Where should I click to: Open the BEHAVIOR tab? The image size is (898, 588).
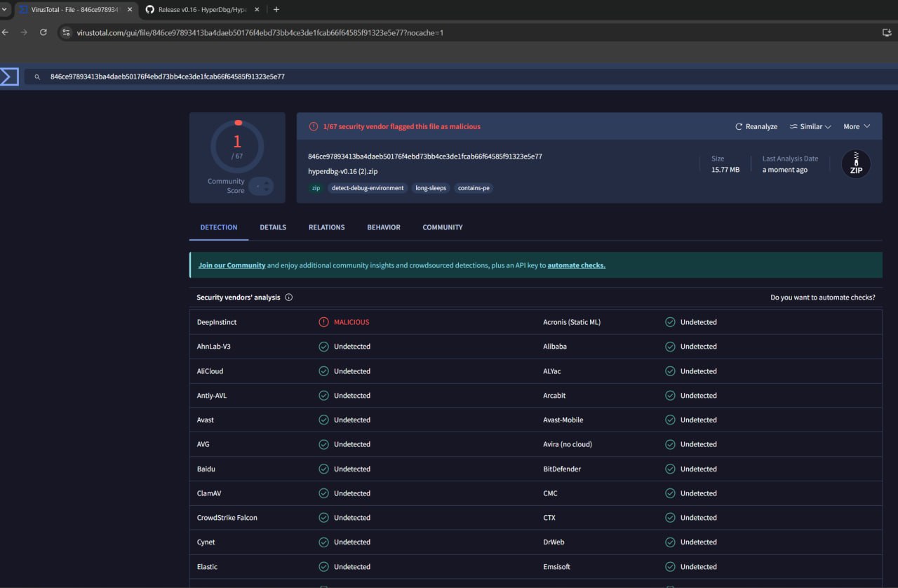[383, 227]
